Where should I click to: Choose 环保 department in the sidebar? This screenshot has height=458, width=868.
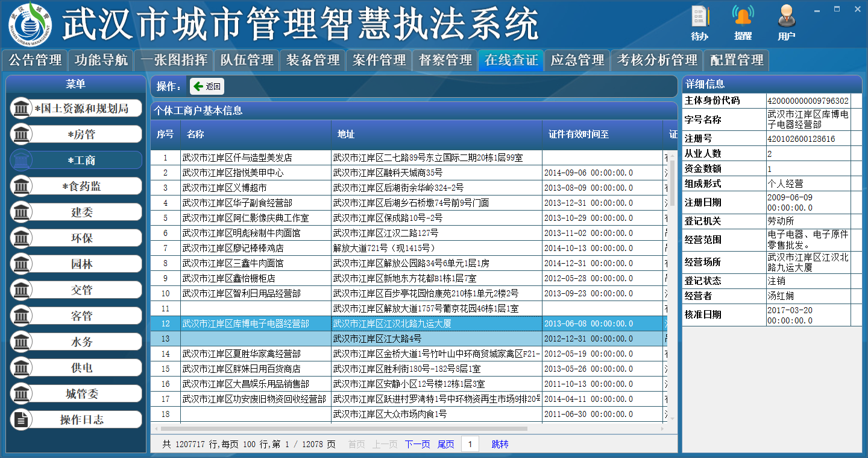point(77,238)
